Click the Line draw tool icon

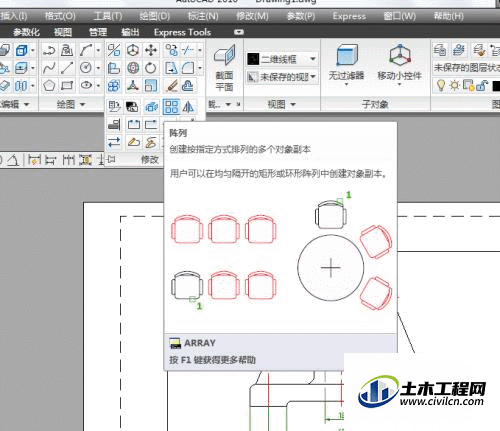click(x=67, y=68)
